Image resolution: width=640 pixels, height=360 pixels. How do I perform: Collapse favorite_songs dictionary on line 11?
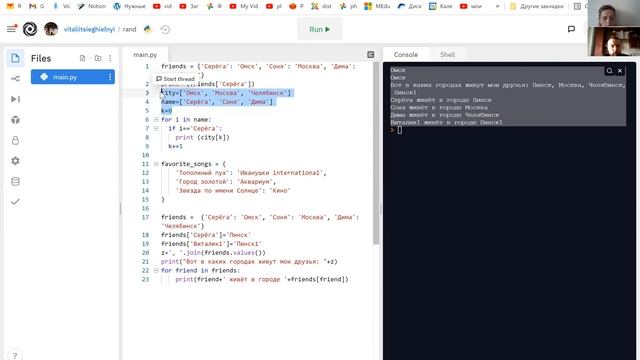(156, 164)
